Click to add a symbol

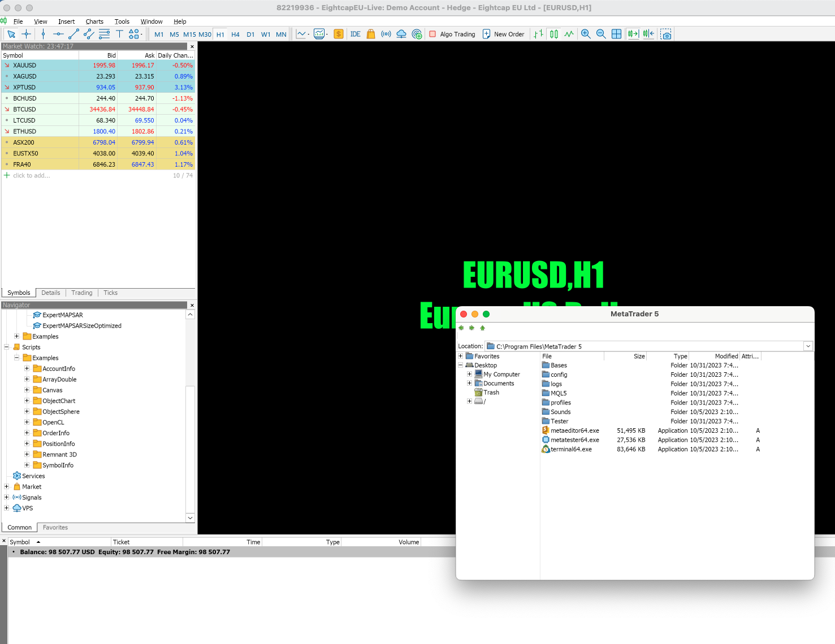(x=31, y=176)
